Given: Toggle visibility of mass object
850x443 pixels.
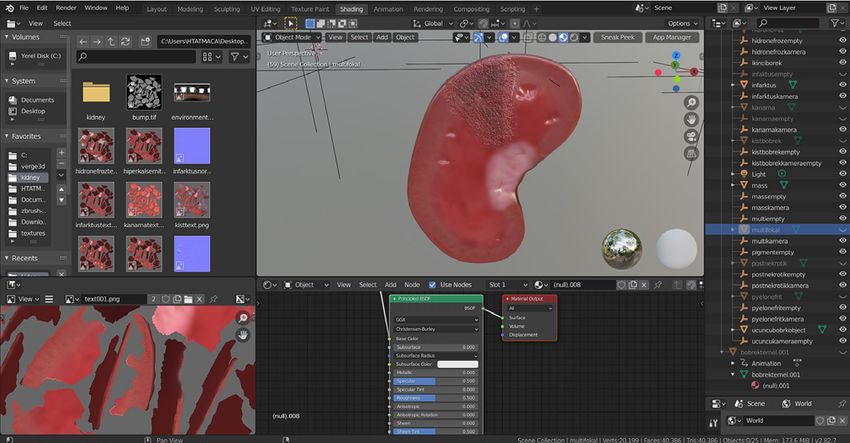Looking at the screenshot, I should [842, 185].
